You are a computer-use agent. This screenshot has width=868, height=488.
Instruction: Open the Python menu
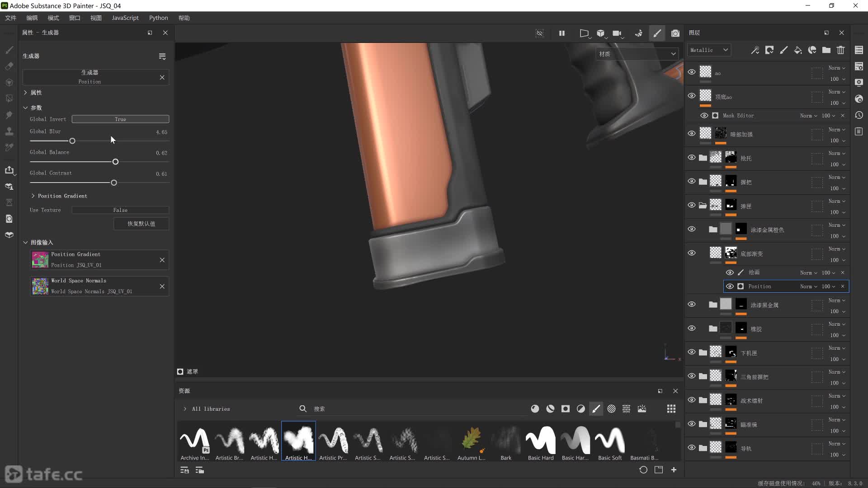(x=159, y=18)
